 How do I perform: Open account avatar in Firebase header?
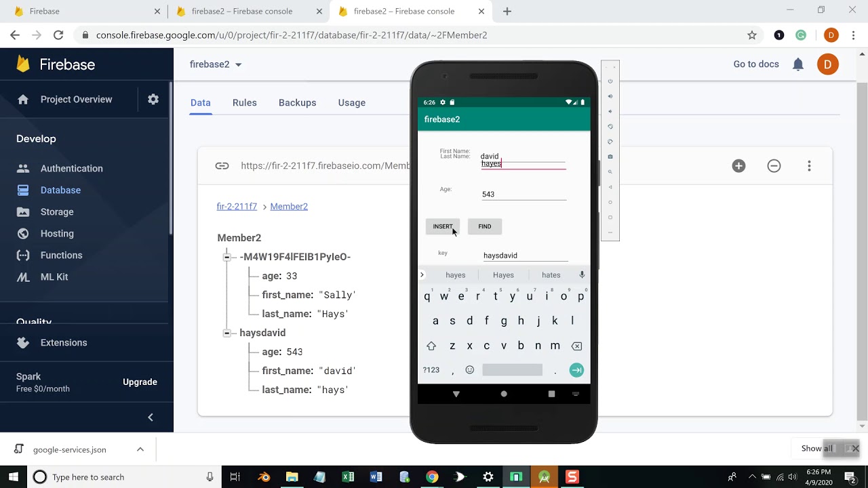pyautogui.click(x=827, y=64)
